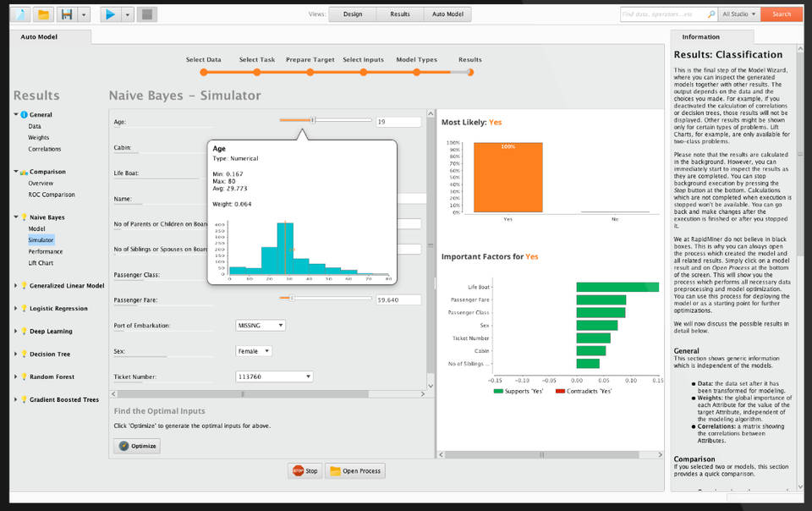Click the Age slider track

point(326,121)
